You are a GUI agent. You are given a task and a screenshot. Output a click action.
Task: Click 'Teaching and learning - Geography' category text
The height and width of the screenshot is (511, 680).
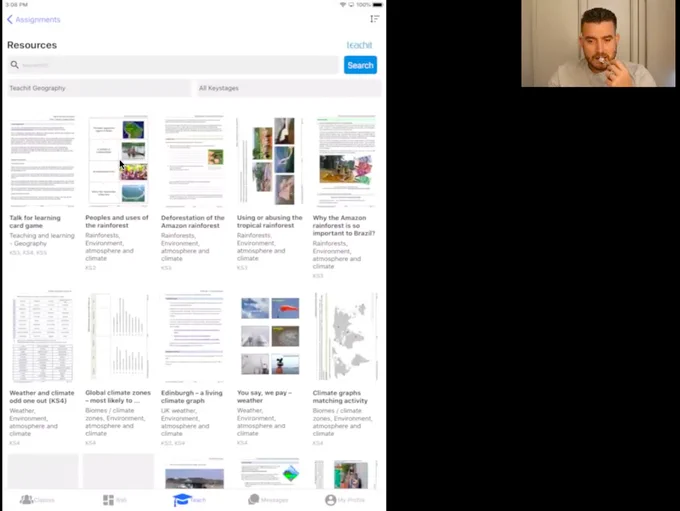[x=42, y=239]
